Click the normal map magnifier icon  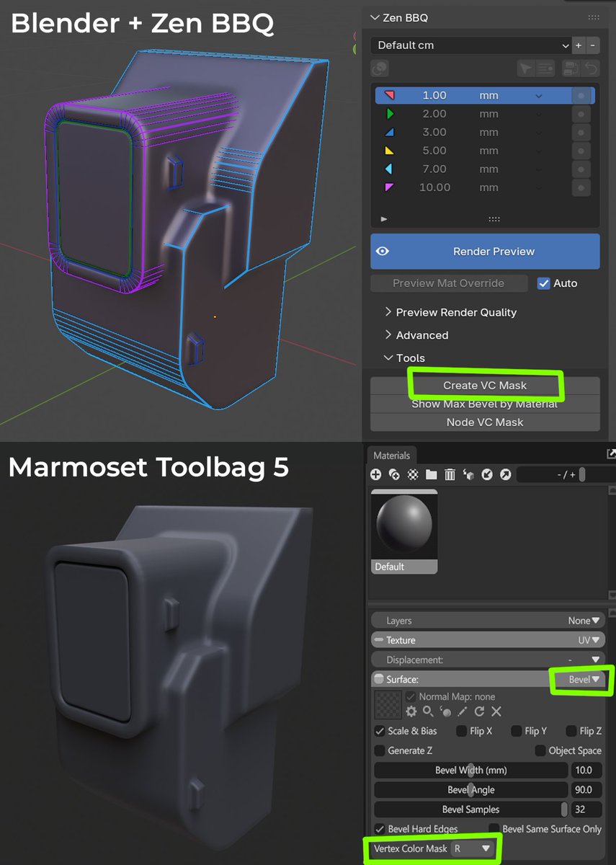click(x=428, y=711)
